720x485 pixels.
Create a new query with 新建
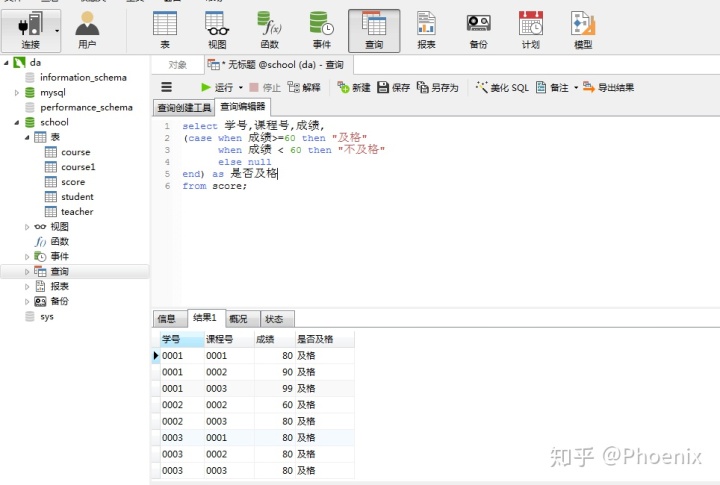[354, 87]
